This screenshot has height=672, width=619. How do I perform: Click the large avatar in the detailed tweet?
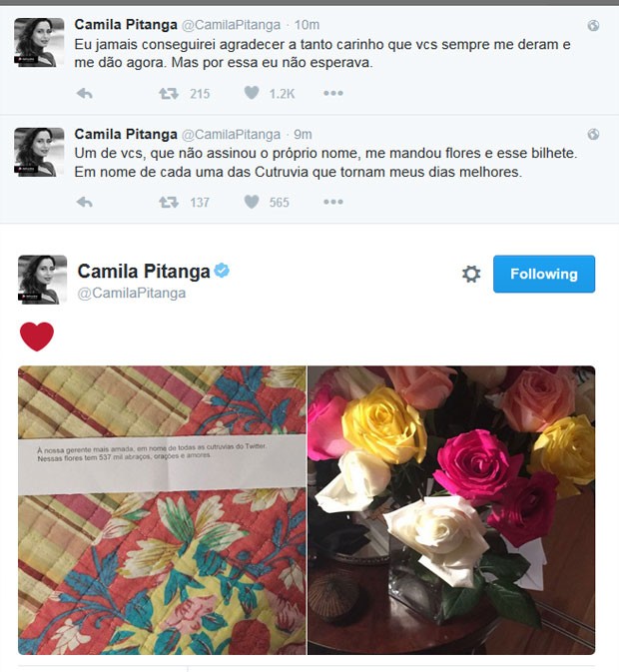[42, 280]
